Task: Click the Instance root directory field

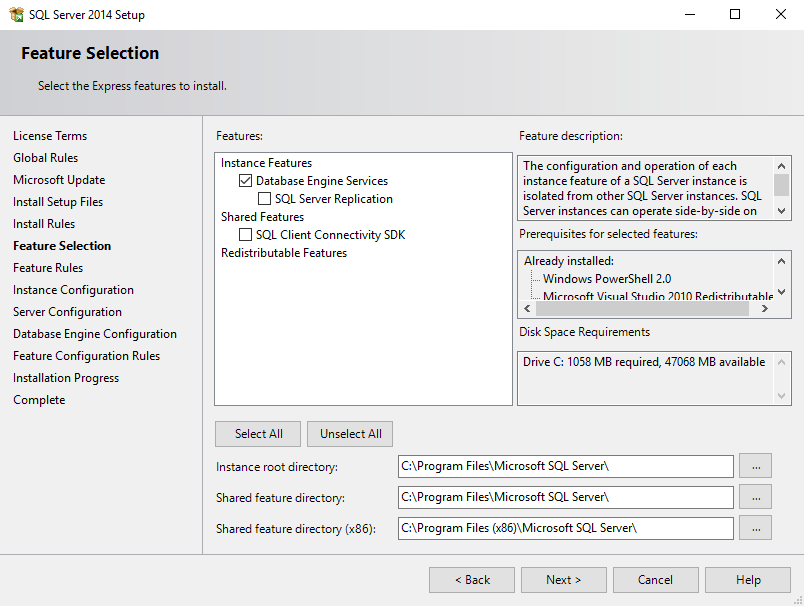Action: pos(565,466)
